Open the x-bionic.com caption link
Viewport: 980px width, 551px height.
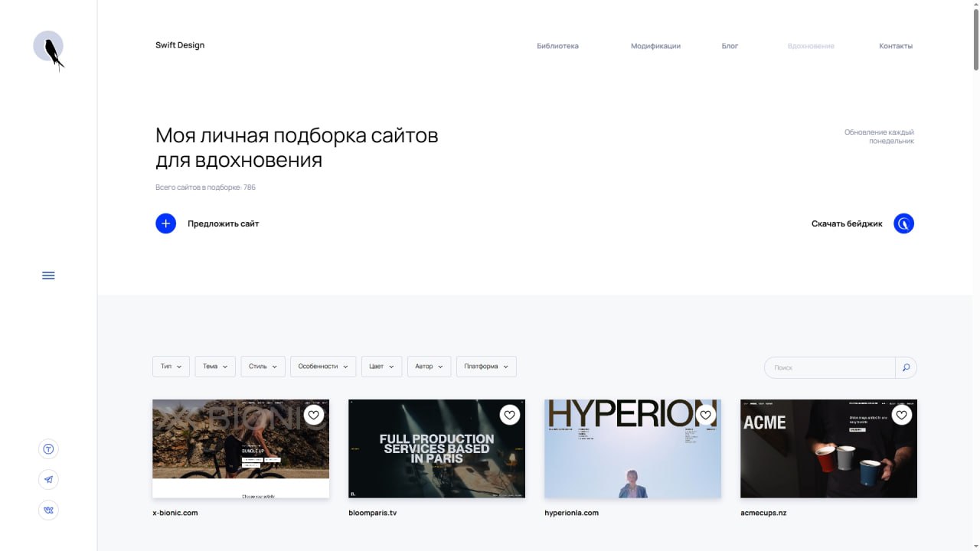tap(175, 513)
